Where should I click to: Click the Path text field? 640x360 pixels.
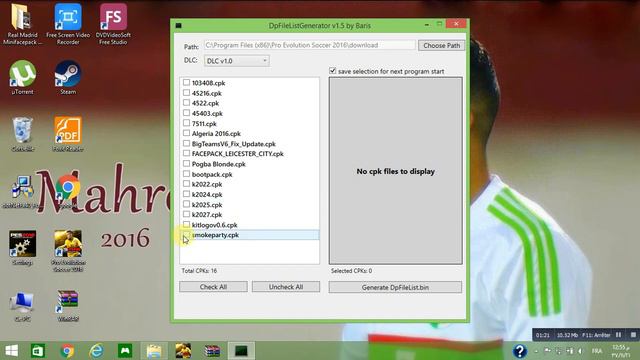pos(309,45)
